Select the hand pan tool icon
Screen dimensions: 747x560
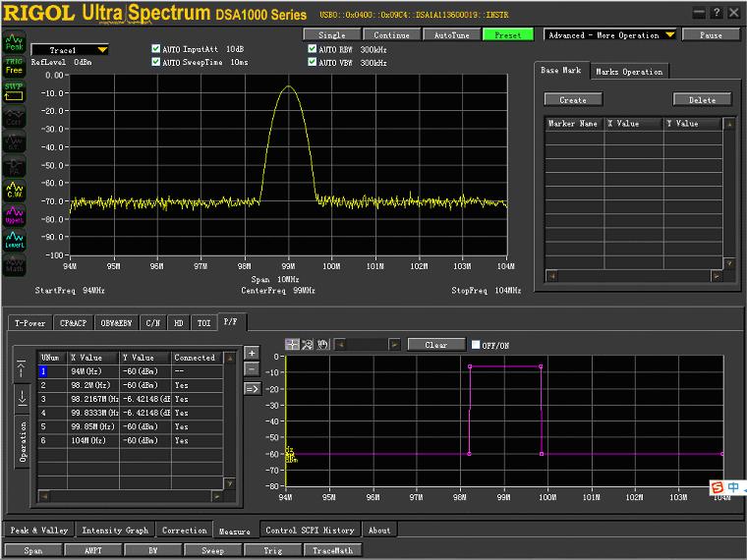(321, 345)
